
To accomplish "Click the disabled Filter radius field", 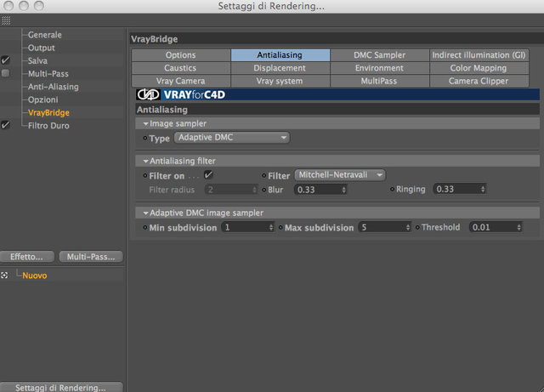I will tap(230, 190).
